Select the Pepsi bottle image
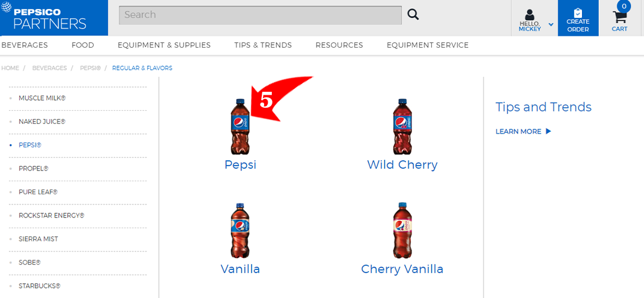644x298 pixels. (240, 126)
